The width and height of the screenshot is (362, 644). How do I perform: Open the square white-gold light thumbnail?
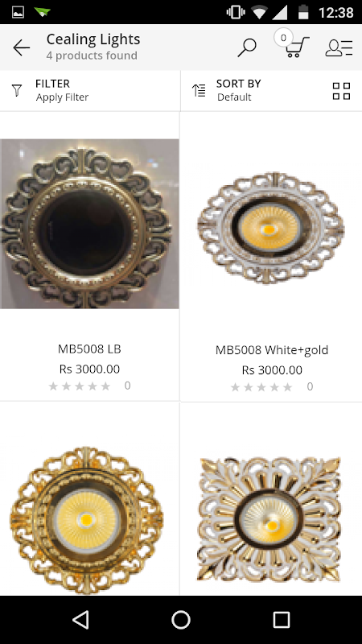click(x=269, y=519)
